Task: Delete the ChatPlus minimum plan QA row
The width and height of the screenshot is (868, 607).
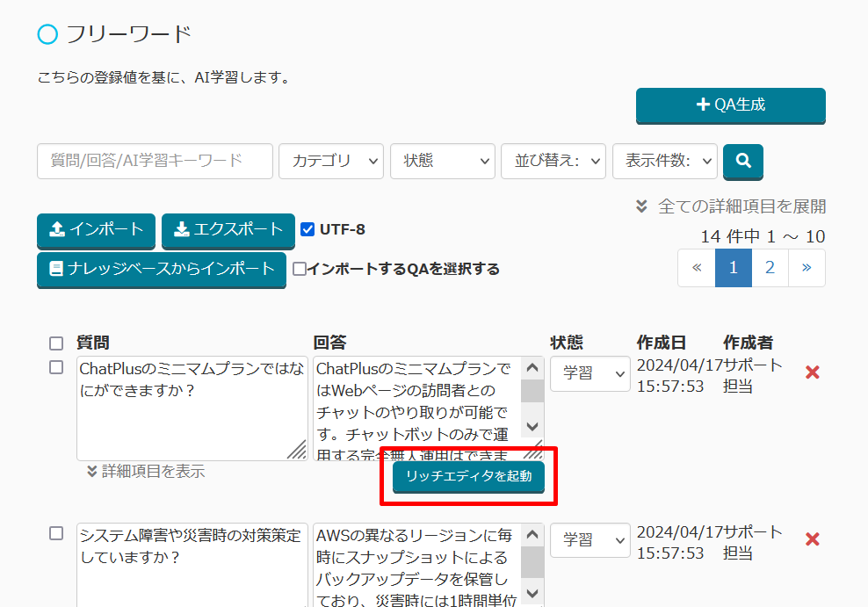Action: coord(812,372)
